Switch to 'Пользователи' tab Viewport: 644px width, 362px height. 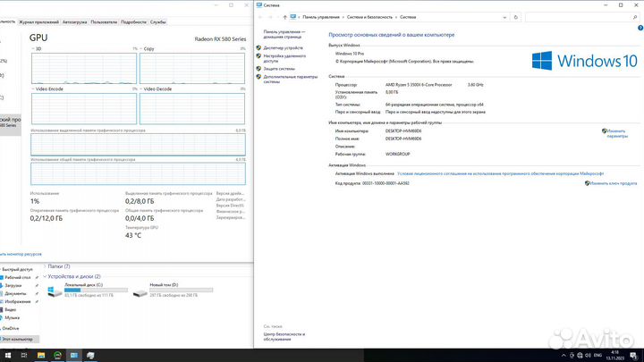[104, 22]
